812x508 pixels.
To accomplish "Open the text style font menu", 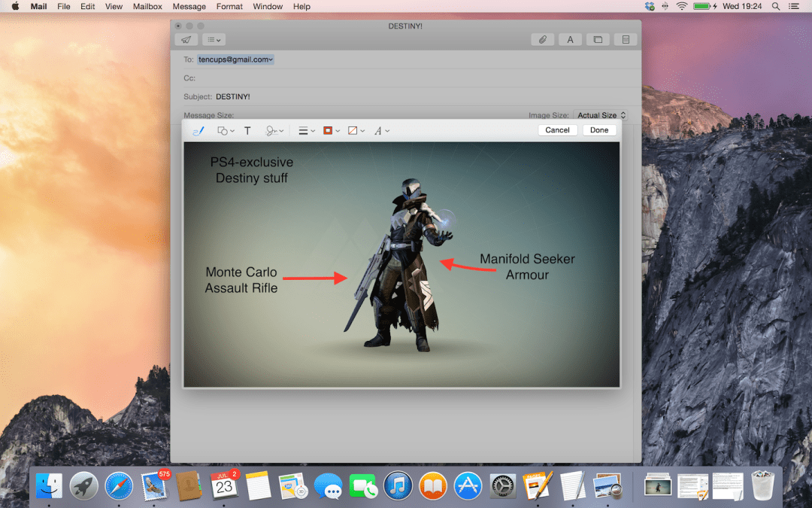I will (x=381, y=131).
